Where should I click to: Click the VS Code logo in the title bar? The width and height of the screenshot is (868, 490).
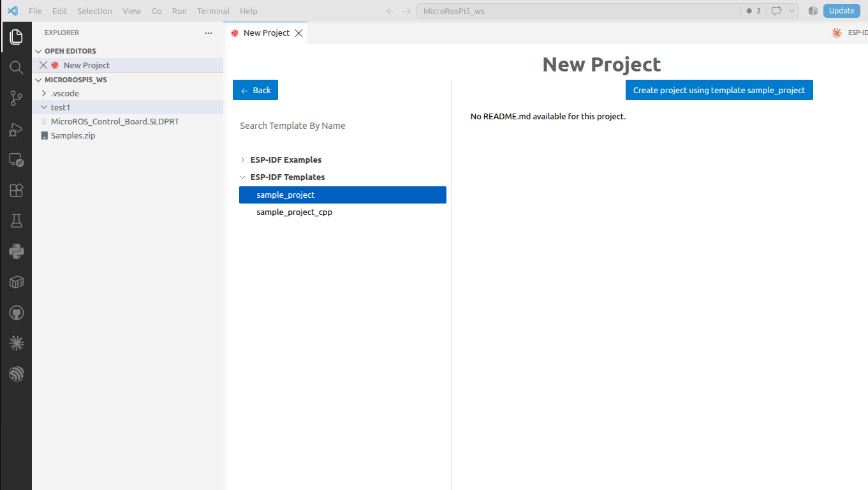point(13,11)
